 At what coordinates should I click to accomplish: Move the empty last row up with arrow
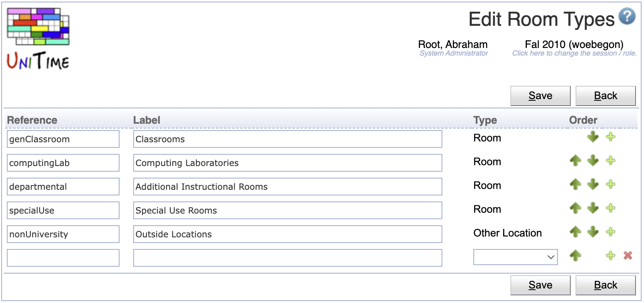coord(576,255)
